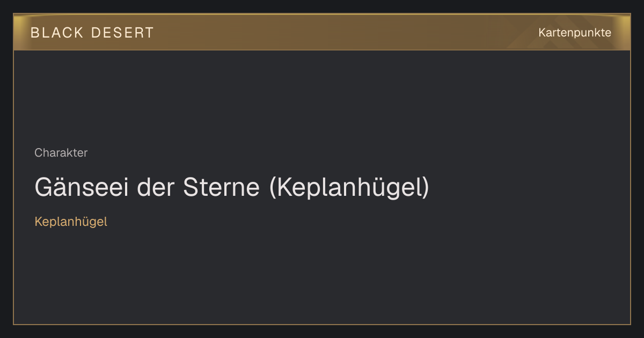Open the Kartenpunkte section link
The image size is (644, 338).
(x=575, y=33)
